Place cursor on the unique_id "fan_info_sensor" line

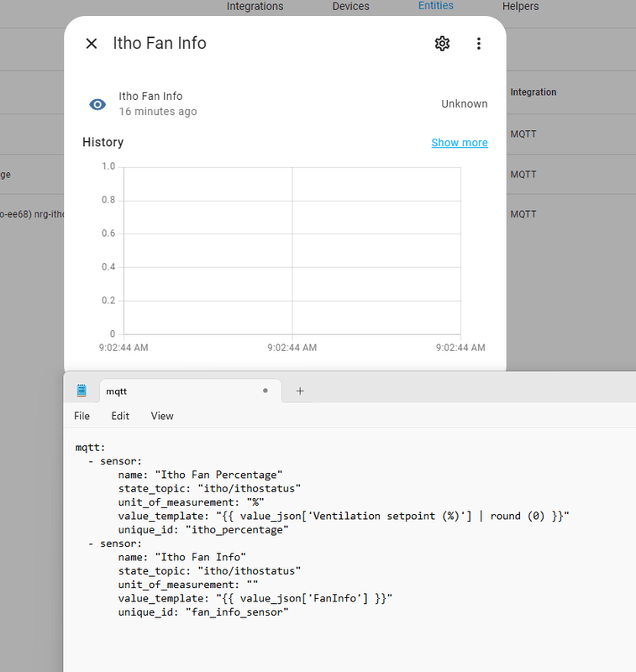pyautogui.click(x=203, y=613)
